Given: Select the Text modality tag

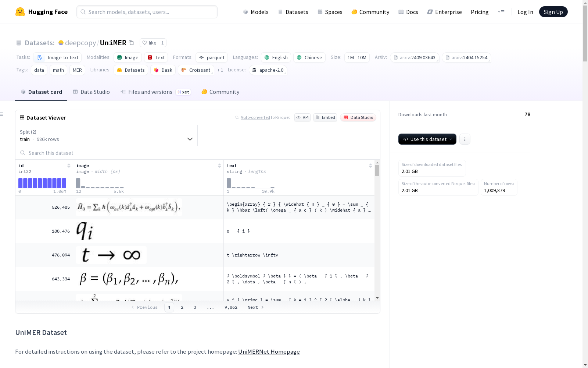Looking at the screenshot, I should (156, 57).
